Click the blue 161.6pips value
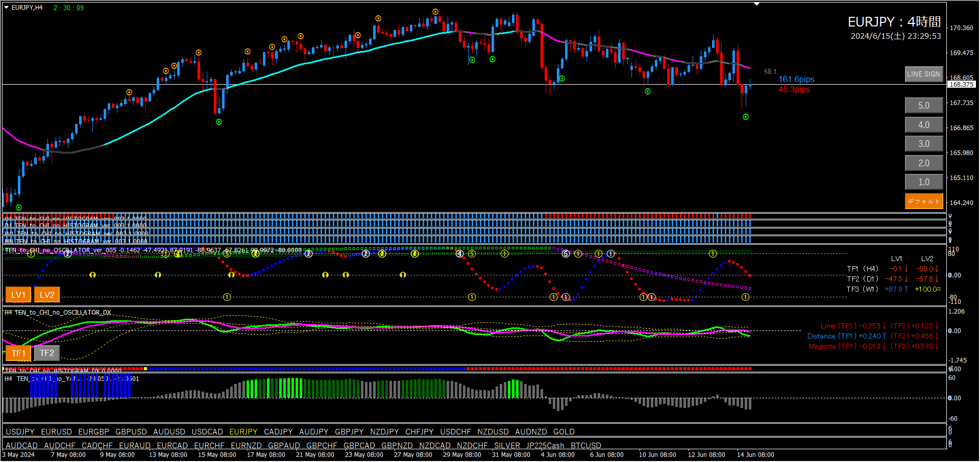Image resolution: width=980 pixels, height=462 pixels. point(796,80)
